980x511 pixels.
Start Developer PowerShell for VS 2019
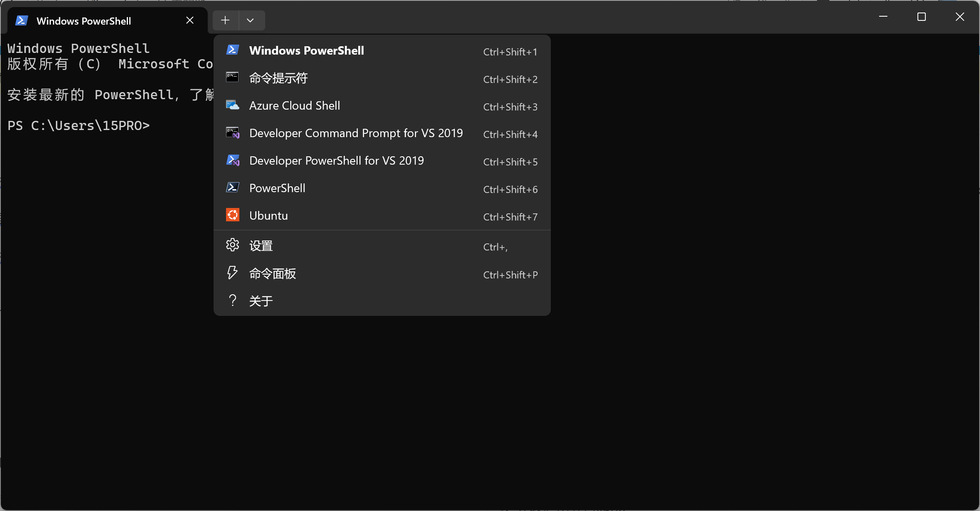point(382,160)
